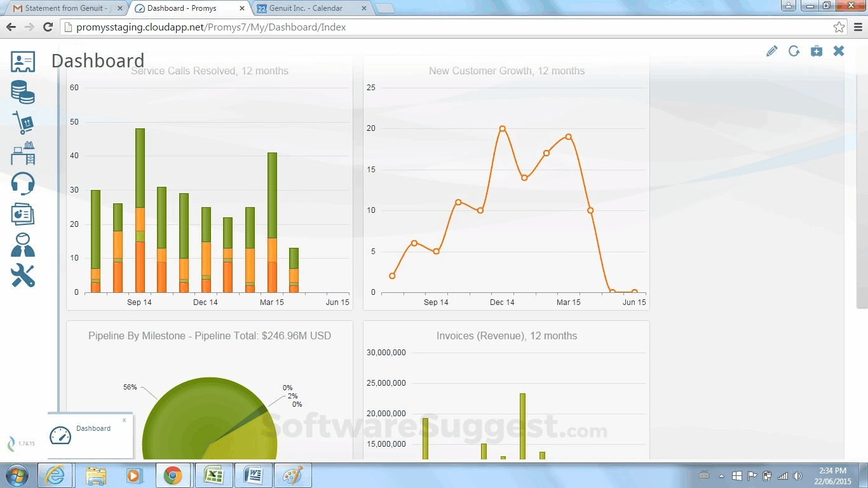Open Windows Media Player from the taskbar
The height and width of the screenshot is (488, 868).
click(135, 475)
